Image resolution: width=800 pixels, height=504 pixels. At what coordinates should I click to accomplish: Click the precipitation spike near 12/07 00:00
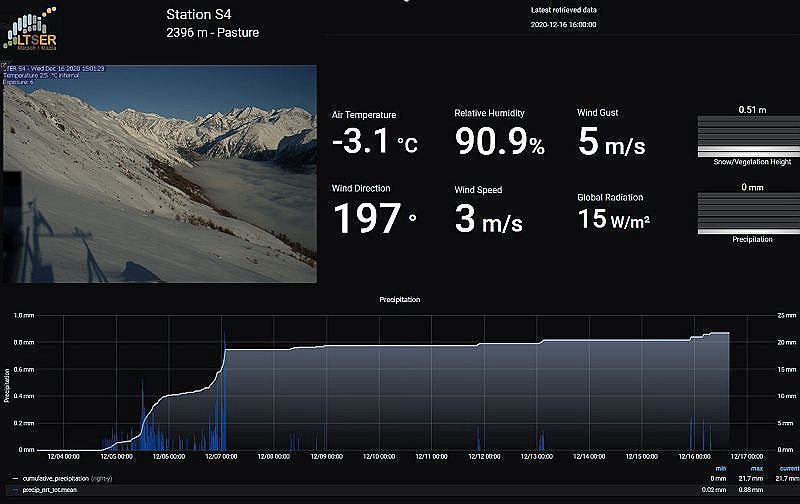click(224, 388)
